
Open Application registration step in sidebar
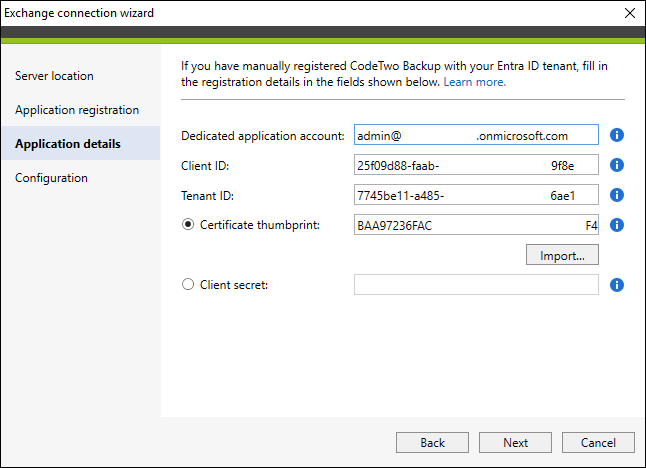77,110
